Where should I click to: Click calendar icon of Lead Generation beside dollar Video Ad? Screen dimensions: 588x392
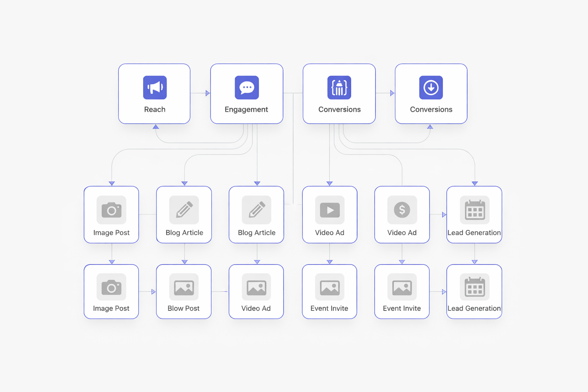[475, 210]
